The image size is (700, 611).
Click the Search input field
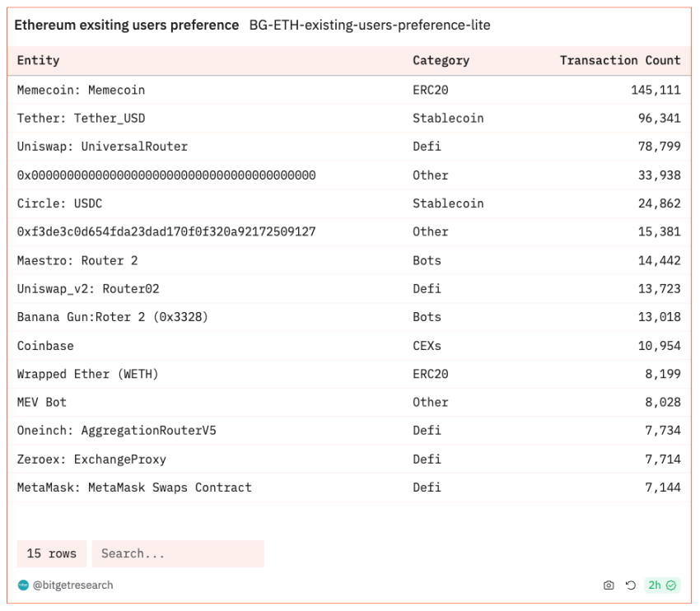tap(177, 553)
